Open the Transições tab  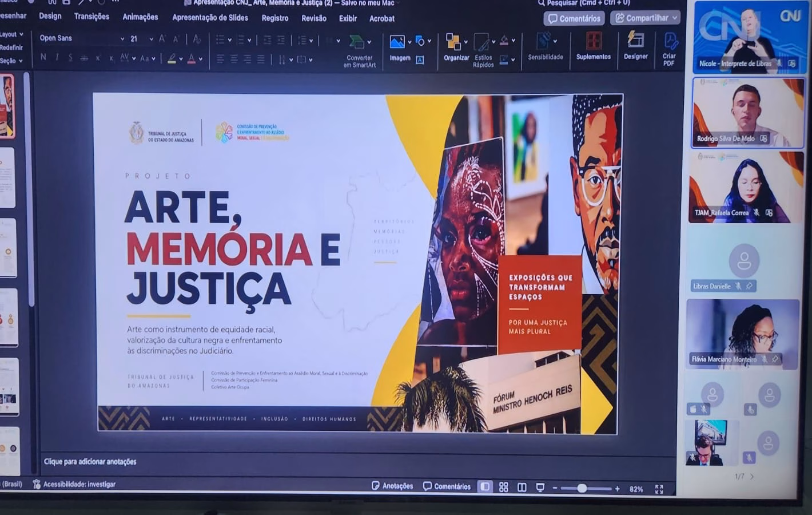point(91,17)
